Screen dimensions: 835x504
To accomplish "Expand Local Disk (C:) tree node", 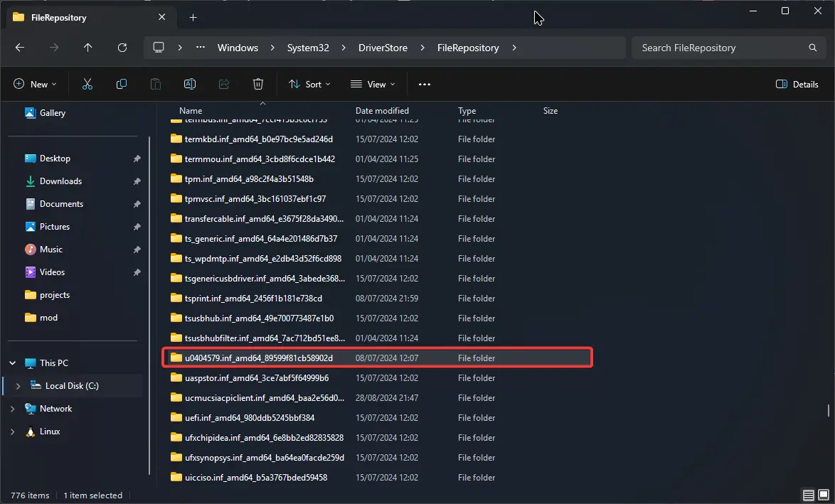I will pos(18,386).
